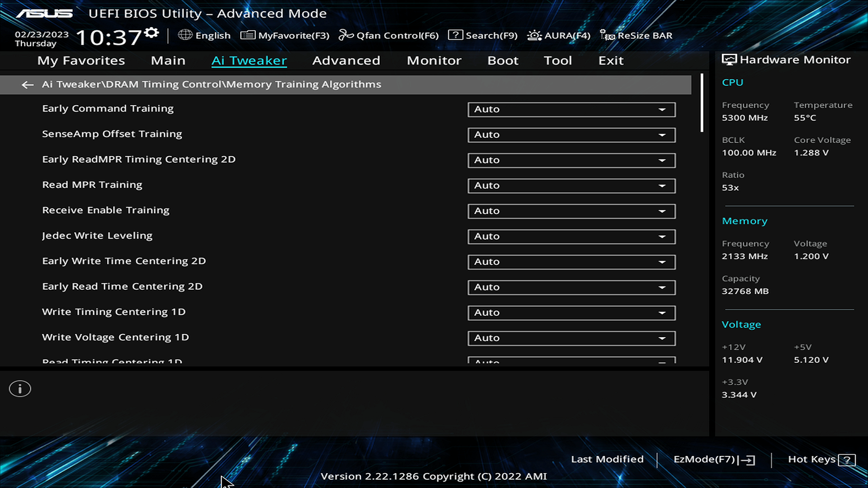Toggle the ReSize BAR option

pos(636,35)
